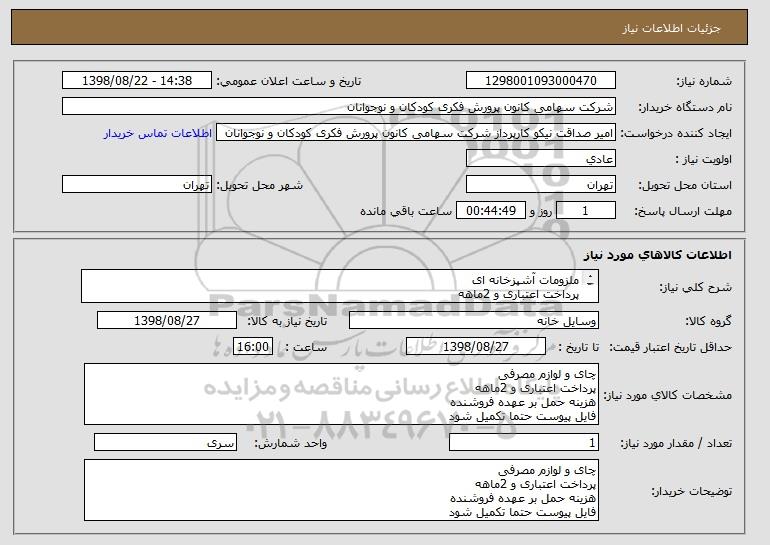
Task: Click the label اولویت نیاز
Action: [x=704, y=159]
